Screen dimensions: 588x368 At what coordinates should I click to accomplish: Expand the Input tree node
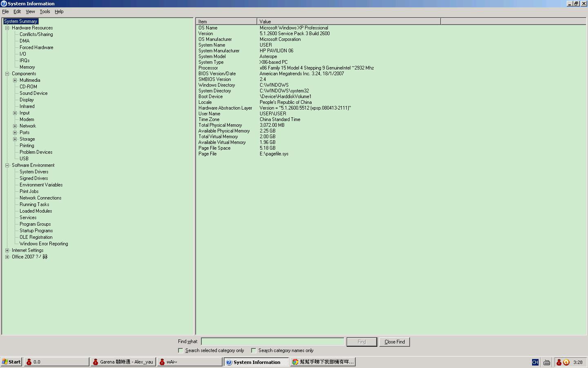click(x=15, y=113)
